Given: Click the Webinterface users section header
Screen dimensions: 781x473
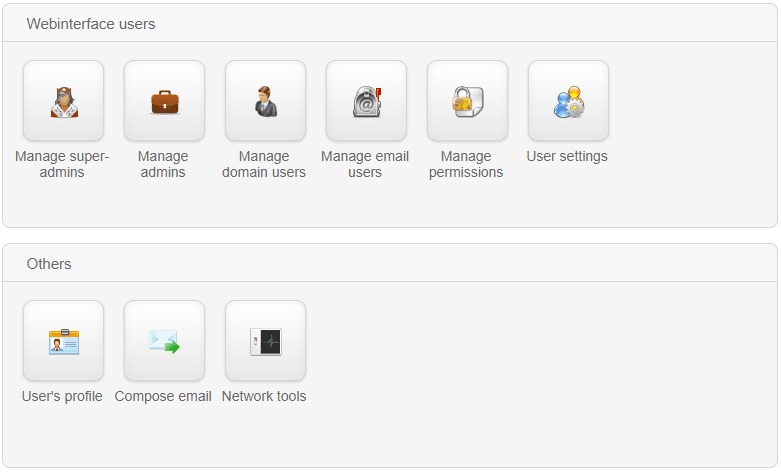Looking at the screenshot, I should pos(91,24).
